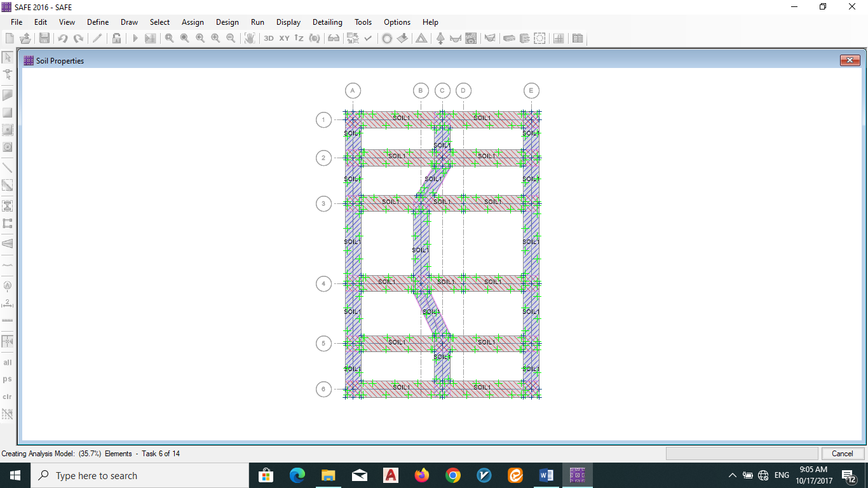Switch to XY plan view
The height and width of the screenshot is (488, 868).
point(284,38)
